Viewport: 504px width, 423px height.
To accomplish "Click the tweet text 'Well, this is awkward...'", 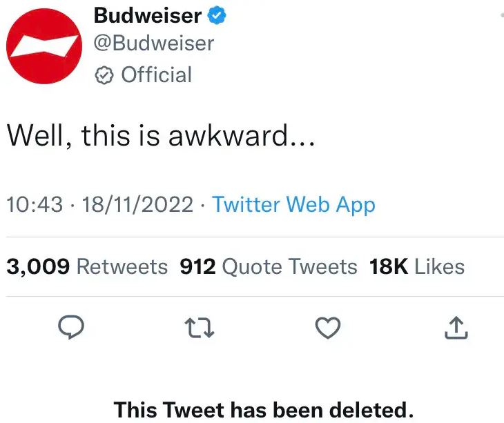I will click(161, 136).
